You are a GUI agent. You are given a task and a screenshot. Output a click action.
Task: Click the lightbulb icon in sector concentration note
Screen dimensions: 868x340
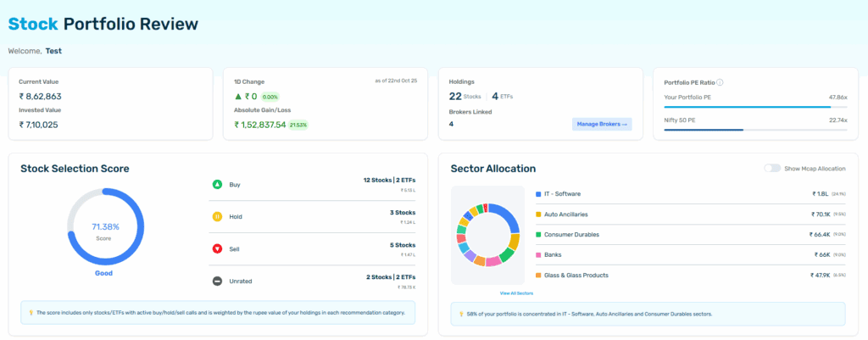point(460,314)
